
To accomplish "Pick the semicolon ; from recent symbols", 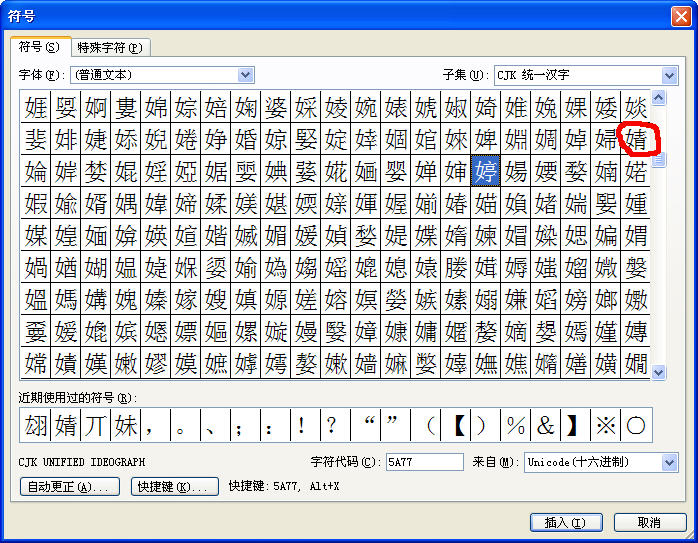I will tap(246, 425).
